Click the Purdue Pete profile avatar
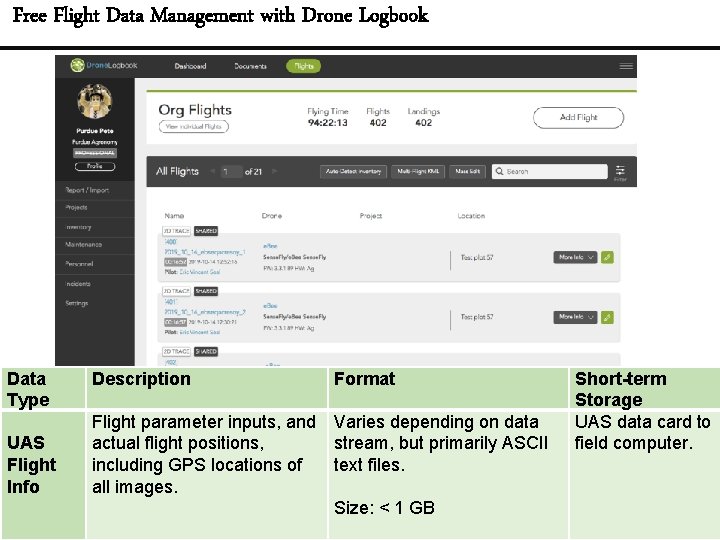720x540 pixels. [x=95, y=101]
